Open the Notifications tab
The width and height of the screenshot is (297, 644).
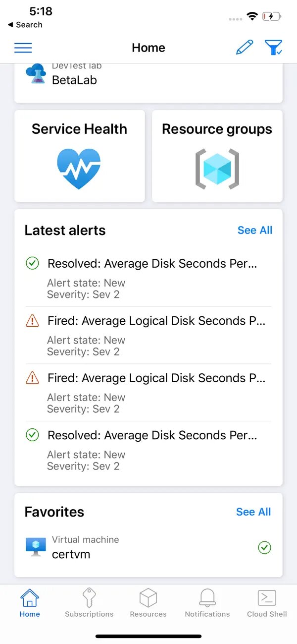(207, 603)
